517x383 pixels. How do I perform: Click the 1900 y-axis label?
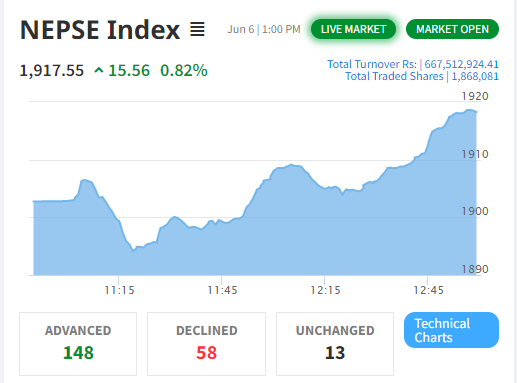(x=475, y=211)
